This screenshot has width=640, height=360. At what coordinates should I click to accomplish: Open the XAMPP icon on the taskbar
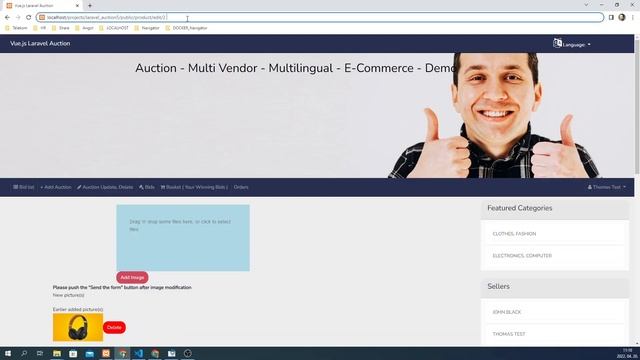coord(106,353)
